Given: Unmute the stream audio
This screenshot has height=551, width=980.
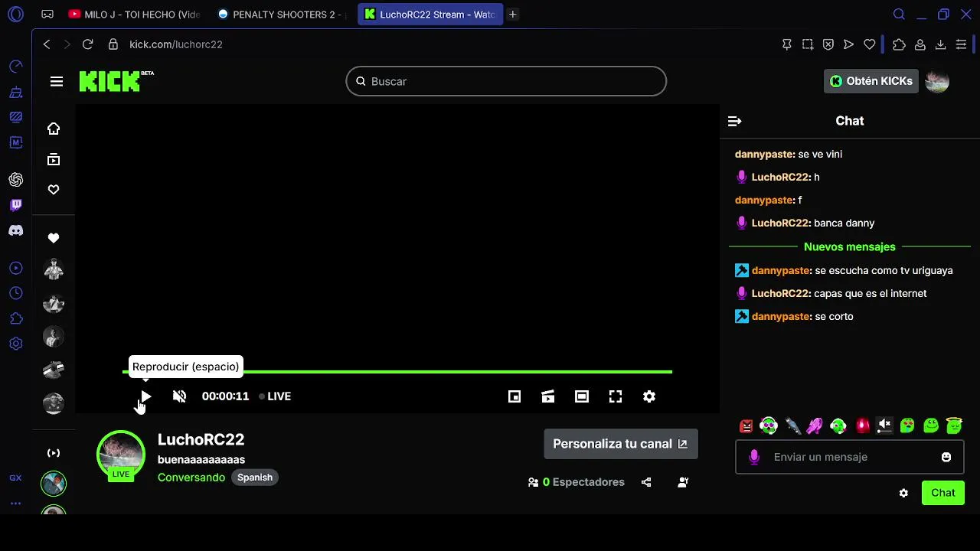Looking at the screenshot, I should 179,396.
